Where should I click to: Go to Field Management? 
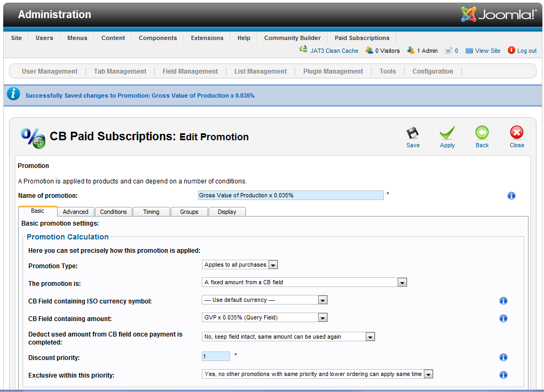tap(190, 71)
